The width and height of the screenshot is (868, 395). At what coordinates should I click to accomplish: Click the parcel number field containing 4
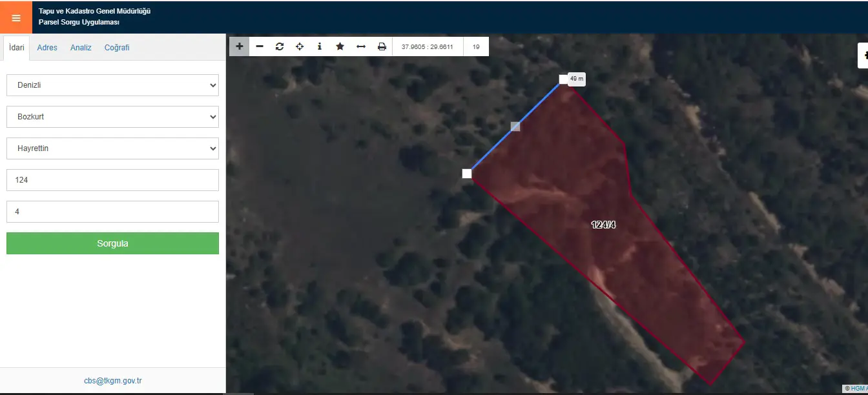[112, 212]
